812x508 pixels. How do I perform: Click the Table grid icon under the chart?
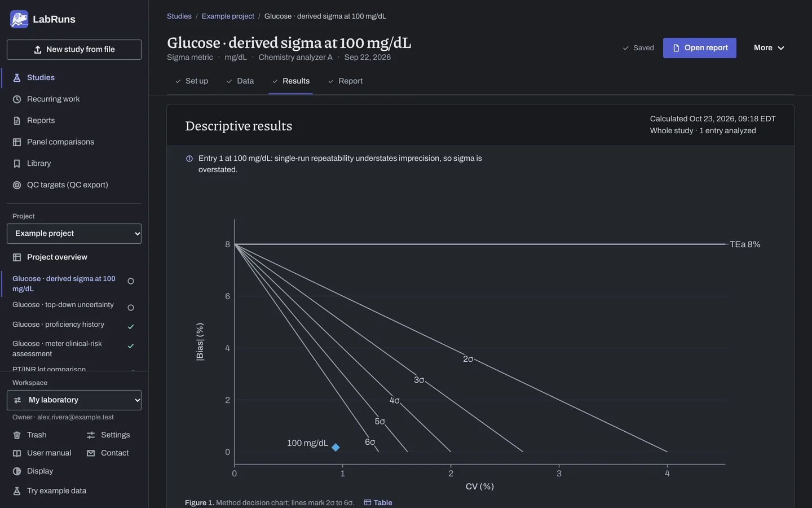click(368, 502)
